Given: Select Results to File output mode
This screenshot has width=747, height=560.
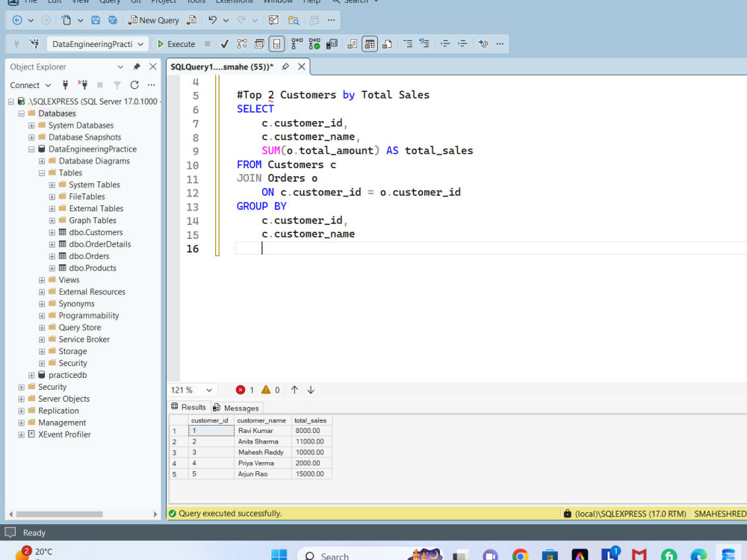Looking at the screenshot, I should 387,44.
